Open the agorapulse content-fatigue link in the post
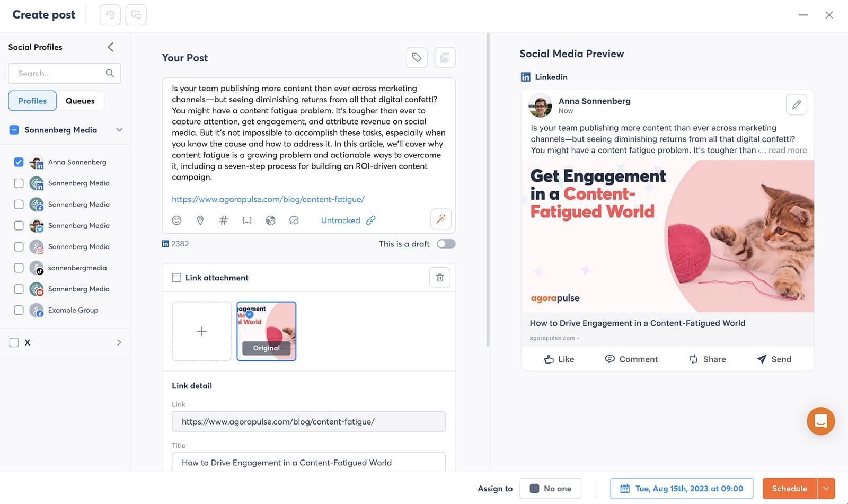Image resolution: width=848 pixels, height=504 pixels. pos(268,199)
